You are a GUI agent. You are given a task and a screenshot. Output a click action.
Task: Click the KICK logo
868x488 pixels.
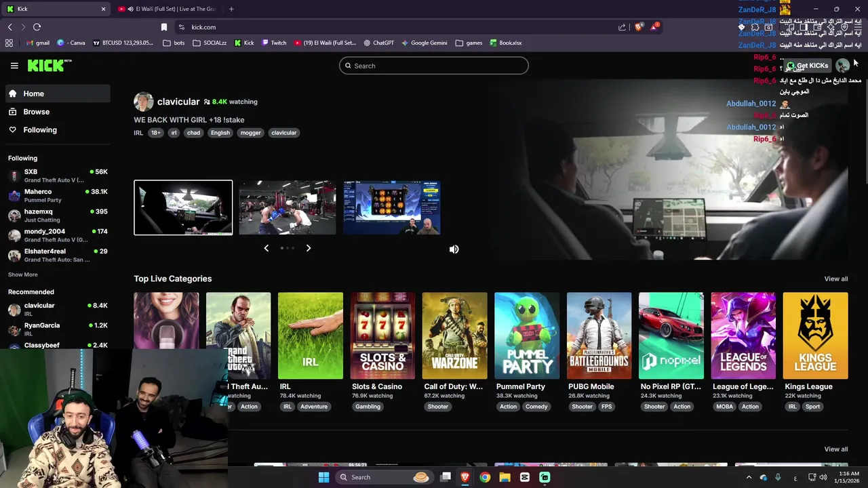coord(49,65)
